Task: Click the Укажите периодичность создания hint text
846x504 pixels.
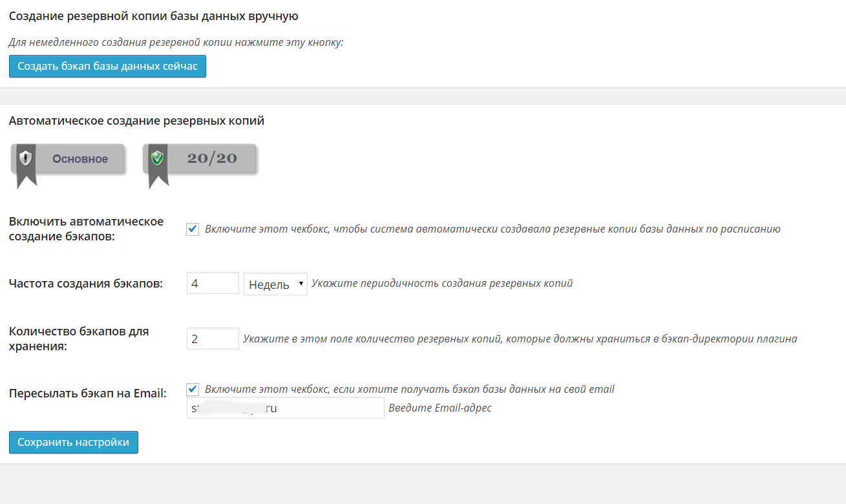Action: [x=442, y=283]
